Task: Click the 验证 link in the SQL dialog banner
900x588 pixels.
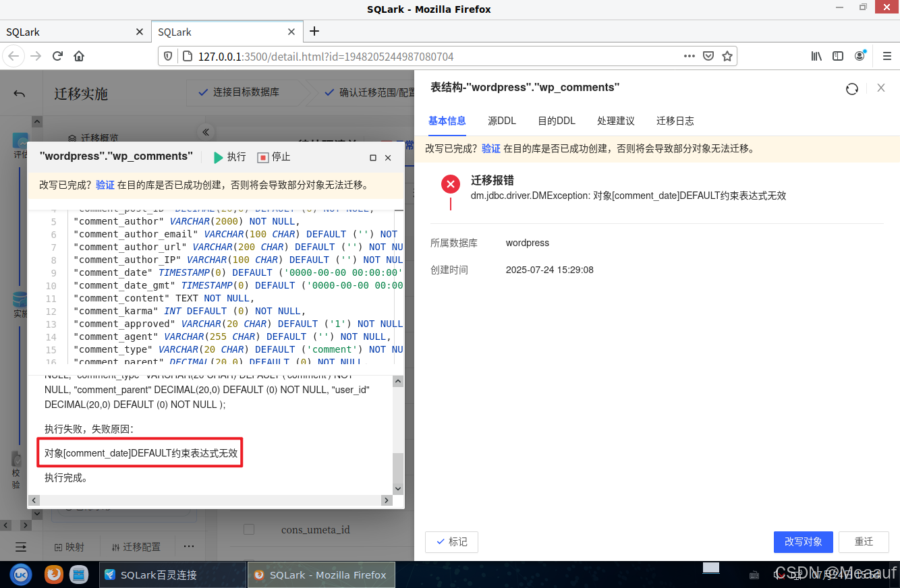Action: [x=105, y=185]
